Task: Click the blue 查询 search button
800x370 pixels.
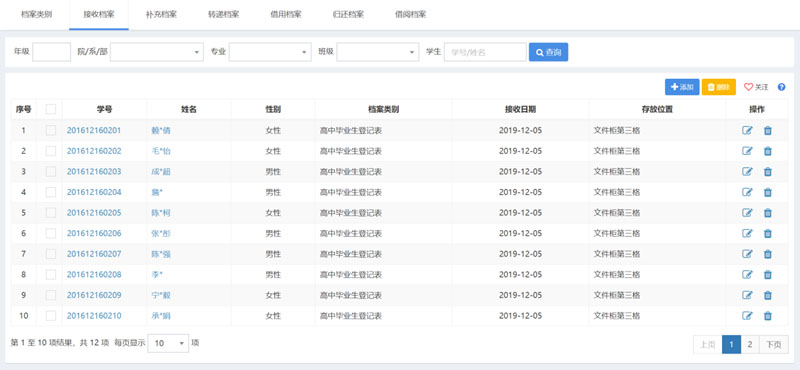Action: (548, 52)
